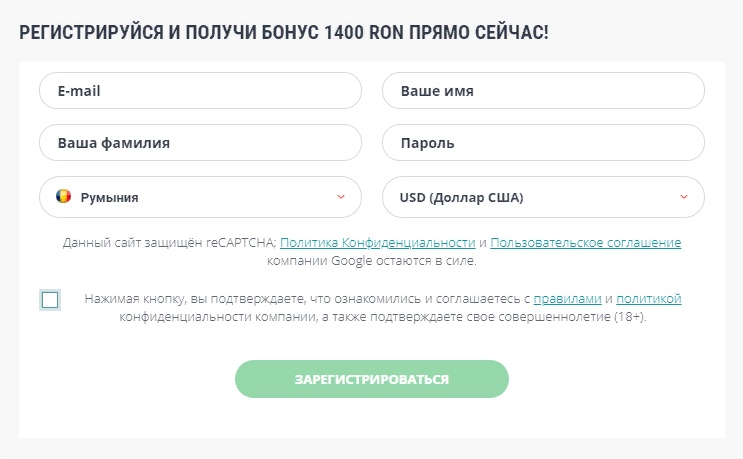The width and height of the screenshot is (743, 459).
Task: Click the 18+ confirmation text line
Action: pyautogui.click(x=383, y=316)
